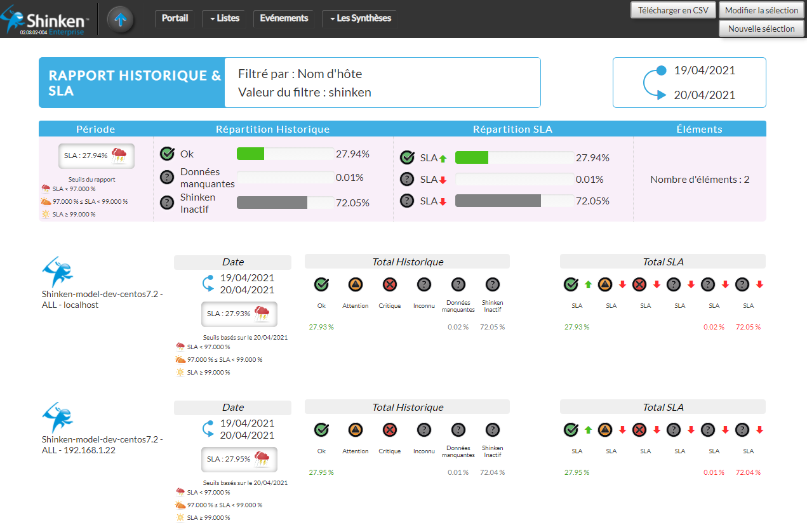Viewport: 807px width, 532px height.
Task: Click Attention orange icon for 192.168.1.22
Action: coord(356,430)
